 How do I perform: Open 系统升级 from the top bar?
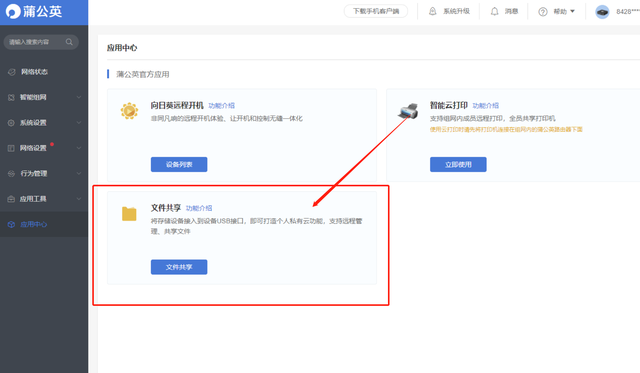tap(456, 11)
